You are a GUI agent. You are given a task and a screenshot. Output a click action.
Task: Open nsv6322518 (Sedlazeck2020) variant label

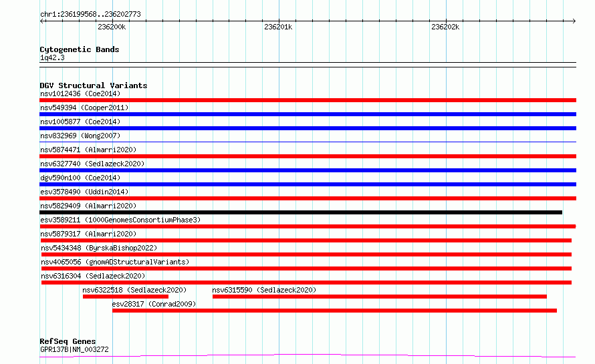coord(134,290)
